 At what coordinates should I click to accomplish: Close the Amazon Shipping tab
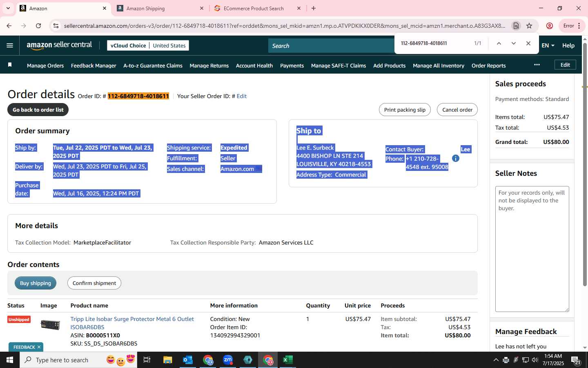click(x=202, y=8)
